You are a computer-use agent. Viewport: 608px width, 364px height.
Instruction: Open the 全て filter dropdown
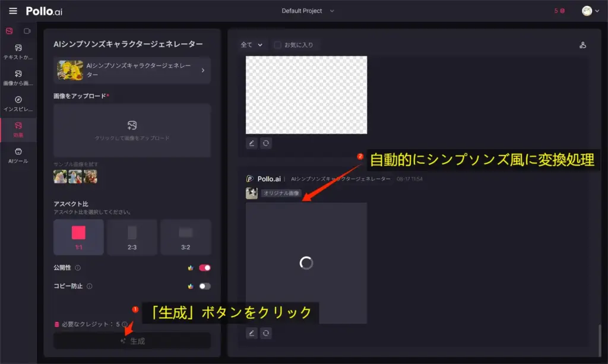click(251, 45)
